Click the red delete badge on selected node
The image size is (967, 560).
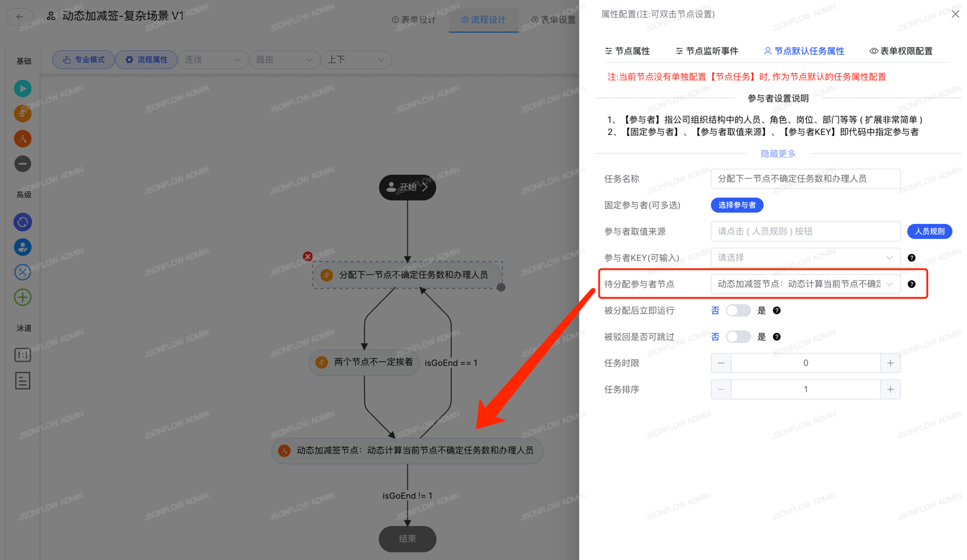pos(307,256)
